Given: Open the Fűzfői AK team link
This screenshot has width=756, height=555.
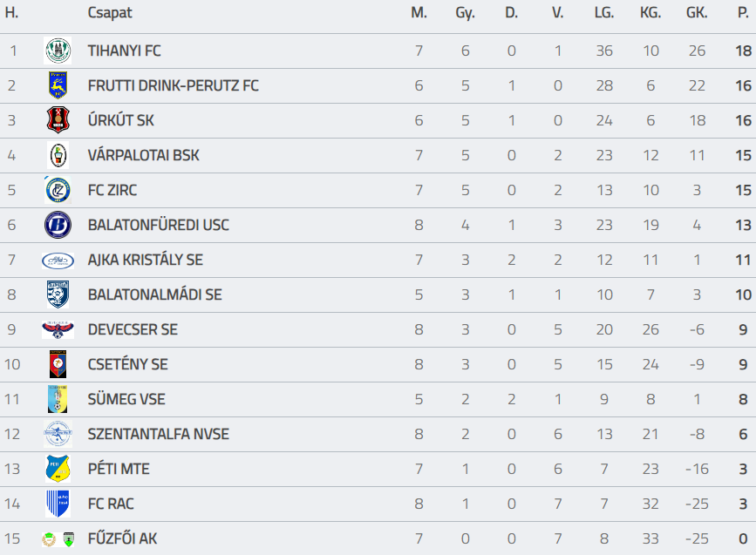Looking at the screenshot, I should [x=122, y=538].
